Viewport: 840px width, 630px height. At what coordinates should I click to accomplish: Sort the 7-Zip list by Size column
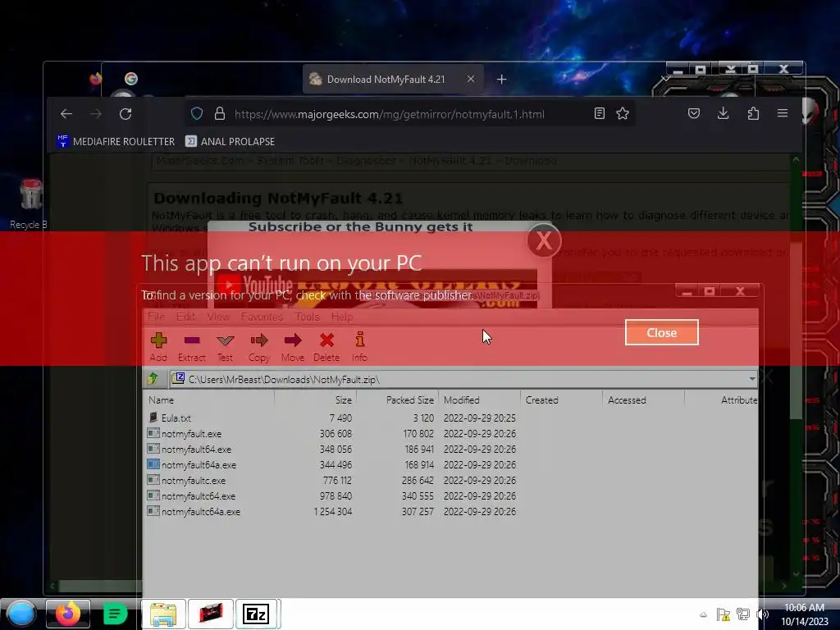click(x=315, y=399)
